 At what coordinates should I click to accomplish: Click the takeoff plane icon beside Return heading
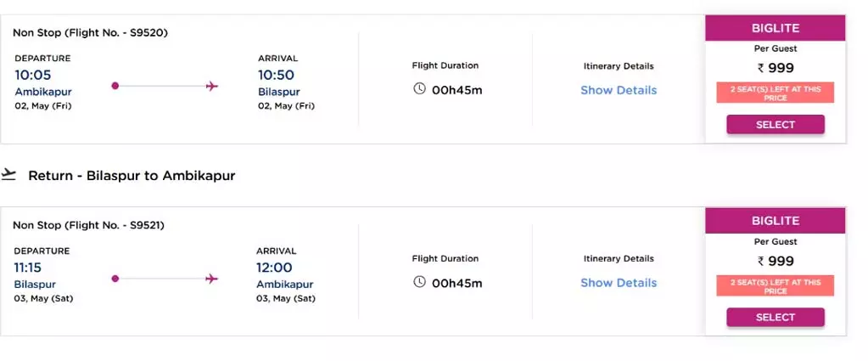8,175
